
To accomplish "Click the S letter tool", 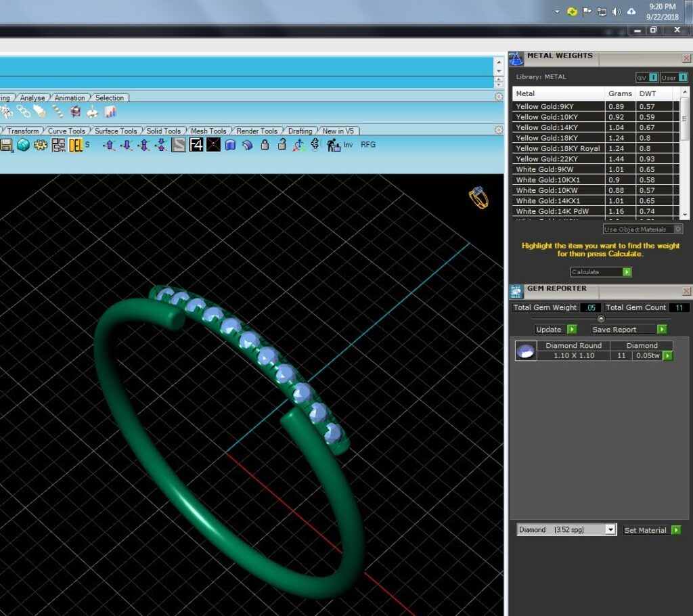I will pyautogui.click(x=87, y=145).
